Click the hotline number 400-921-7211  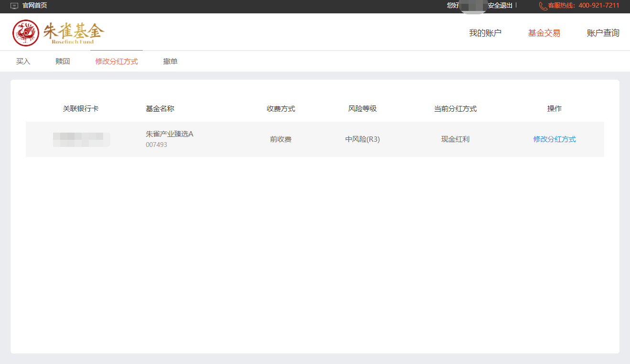(599, 6)
